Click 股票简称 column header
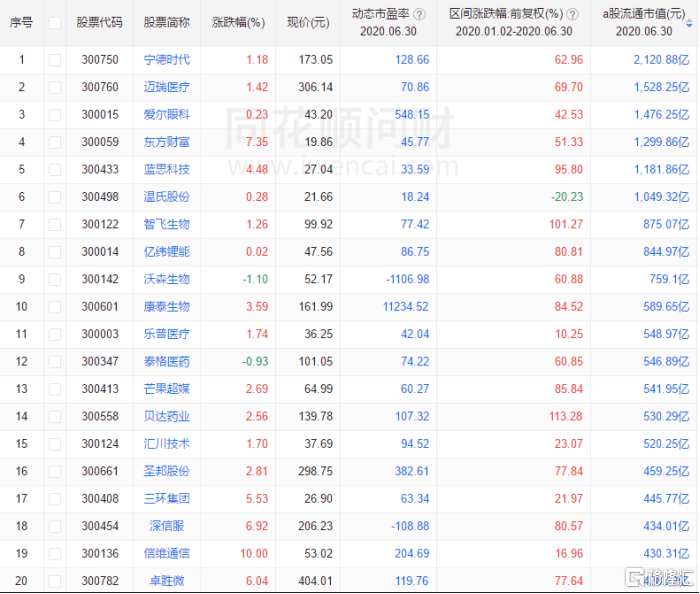700x594 pixels. [x=166, y=22]
